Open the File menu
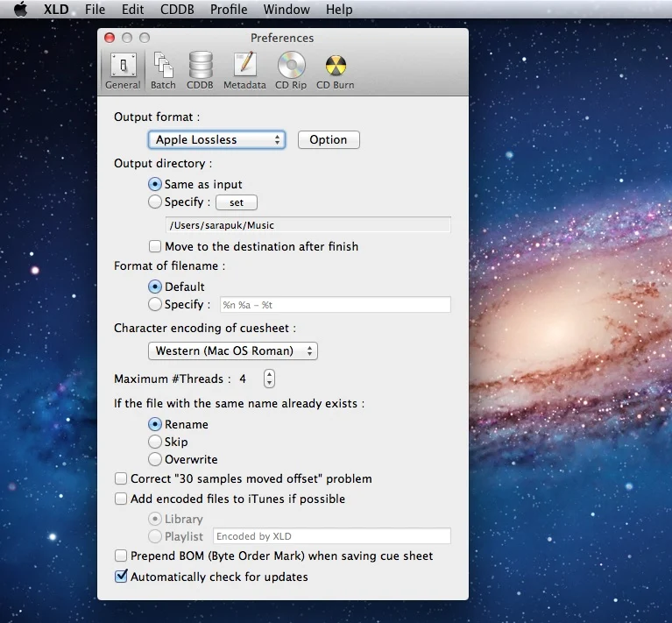This screenshot has width=672, height=623. (95, 9)
